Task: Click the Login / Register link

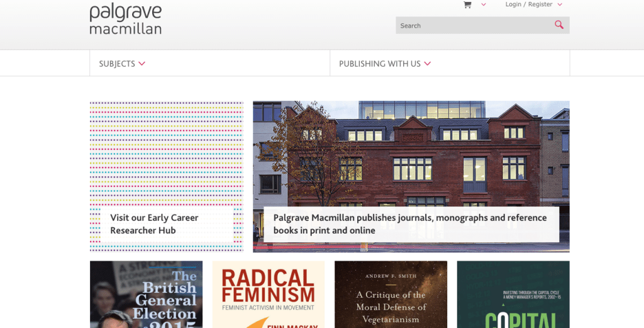Action: [x=528, y=4]
